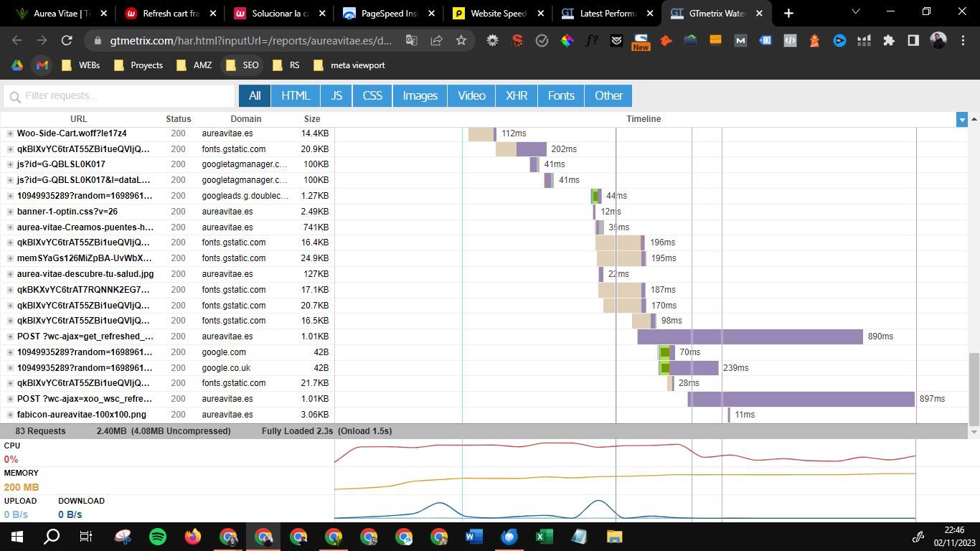
Task: Open the Timeline column dropdown arrow
Action: coord(962,119)
